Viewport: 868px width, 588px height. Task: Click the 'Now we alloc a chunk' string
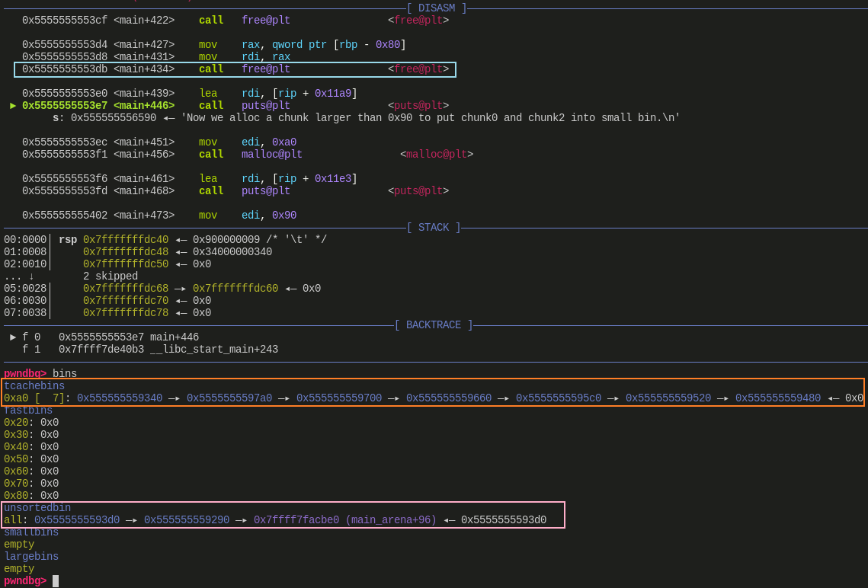430,118
